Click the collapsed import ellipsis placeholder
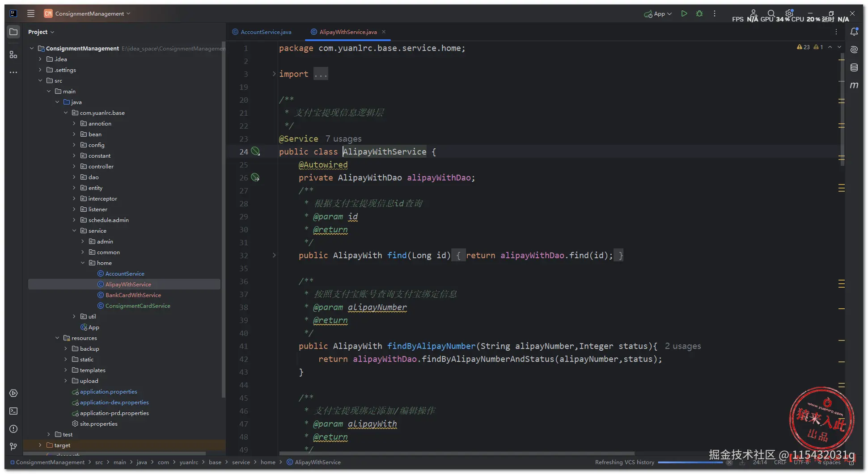868x474 pixels. (x=321, y=74)
